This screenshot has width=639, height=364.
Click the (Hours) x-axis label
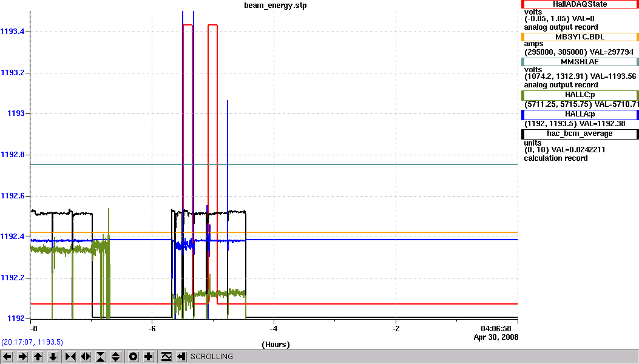[x=276, y=345]
